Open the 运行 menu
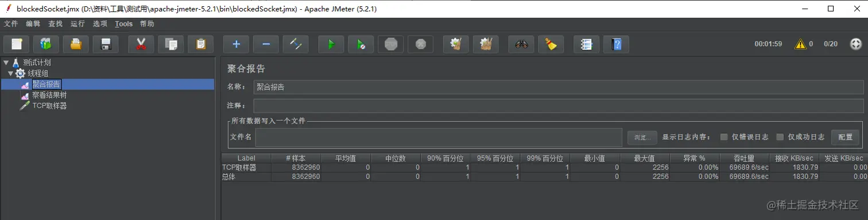Viewport: 868px width, 220px height. (77, 24)
